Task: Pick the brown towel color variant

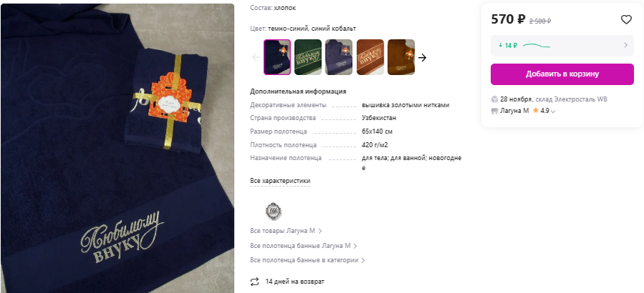Action: click(x=401, y=57)
